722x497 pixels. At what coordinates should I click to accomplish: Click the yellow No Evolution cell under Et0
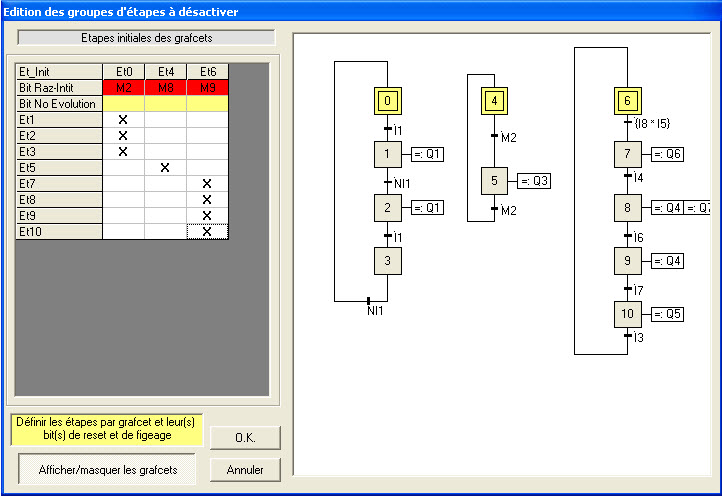coord(123,104)
